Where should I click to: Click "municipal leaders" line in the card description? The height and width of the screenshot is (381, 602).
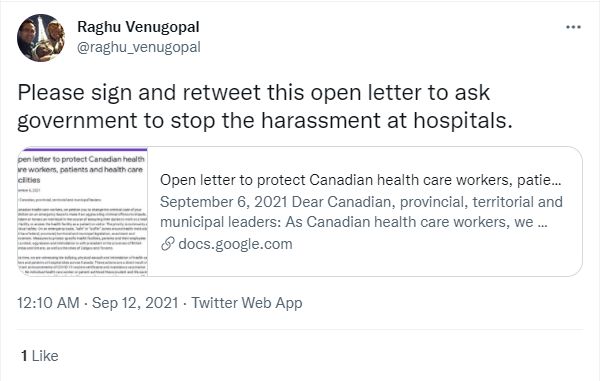pyautogui.click(x=354, y=222)
